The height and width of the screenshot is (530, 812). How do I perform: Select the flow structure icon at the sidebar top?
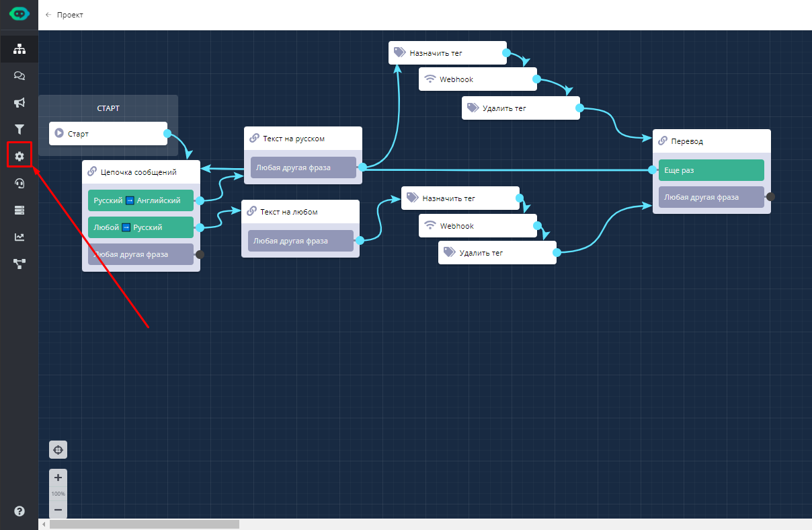19,49
